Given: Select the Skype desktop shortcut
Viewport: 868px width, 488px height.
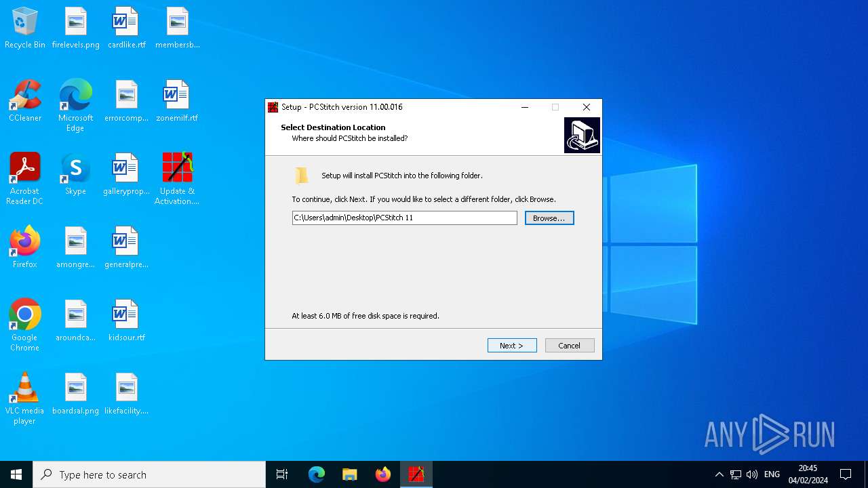Looking at the screenshot, I should [75, 174].
